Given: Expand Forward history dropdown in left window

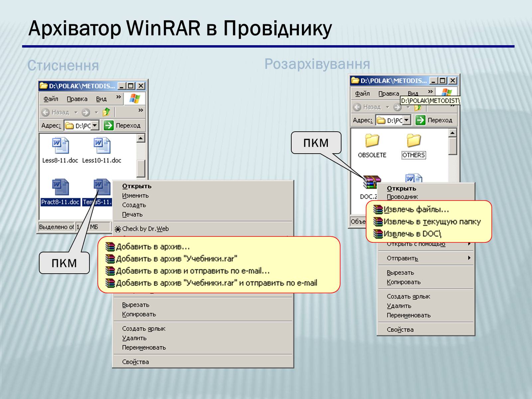Looking at the screenshot, I should tap(96, 112).
